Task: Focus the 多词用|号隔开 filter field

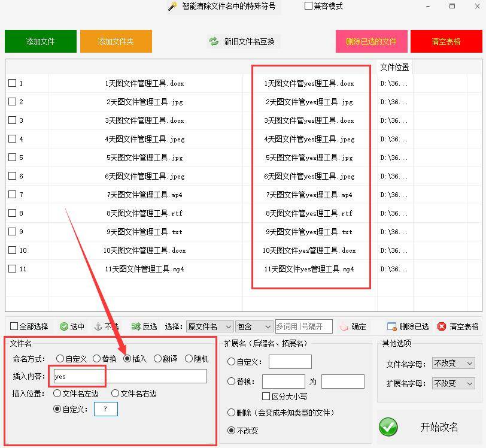Action: (x=304, y=326)
